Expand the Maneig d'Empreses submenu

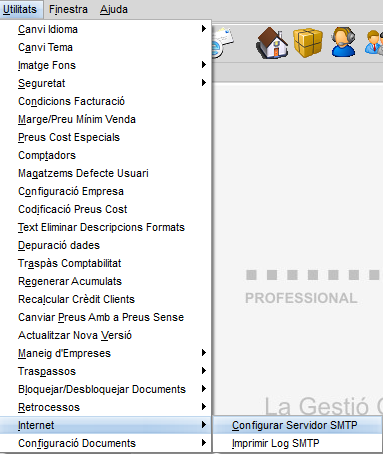pyautogui.click(x=105, y=353)
